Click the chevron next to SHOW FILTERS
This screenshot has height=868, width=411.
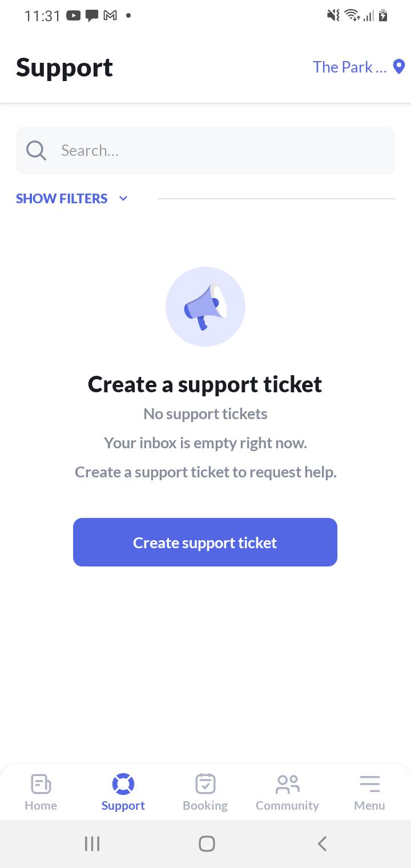coord(123,199)
